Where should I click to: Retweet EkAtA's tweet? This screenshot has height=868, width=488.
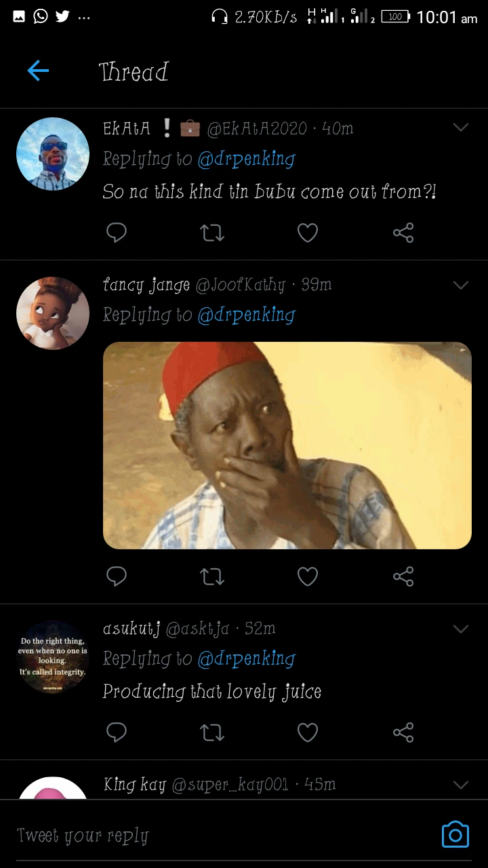[212, 233]
